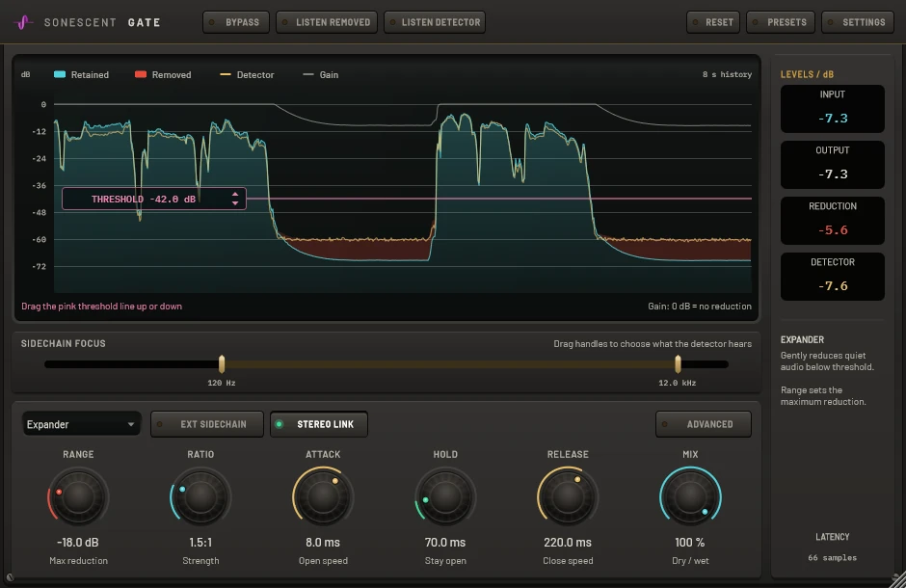
Task: Click the 120 Hz sidechain focus handle
Action: tap(222, 364)
